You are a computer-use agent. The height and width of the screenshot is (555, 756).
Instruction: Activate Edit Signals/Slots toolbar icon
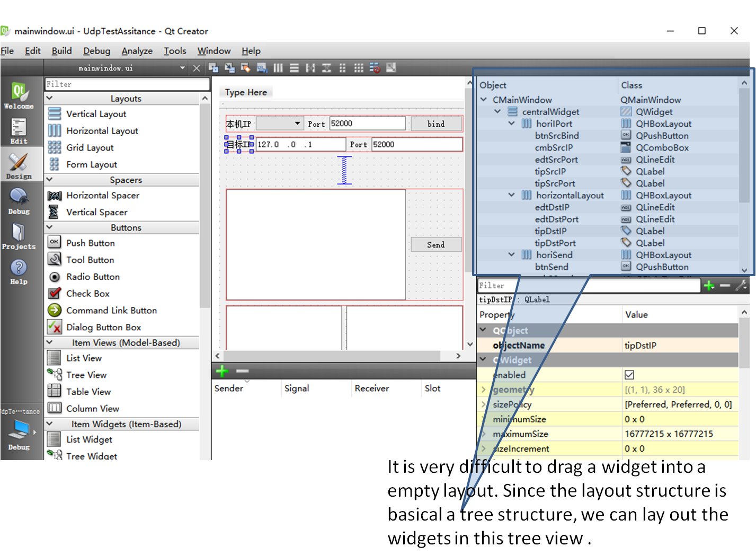coord(229,68)
